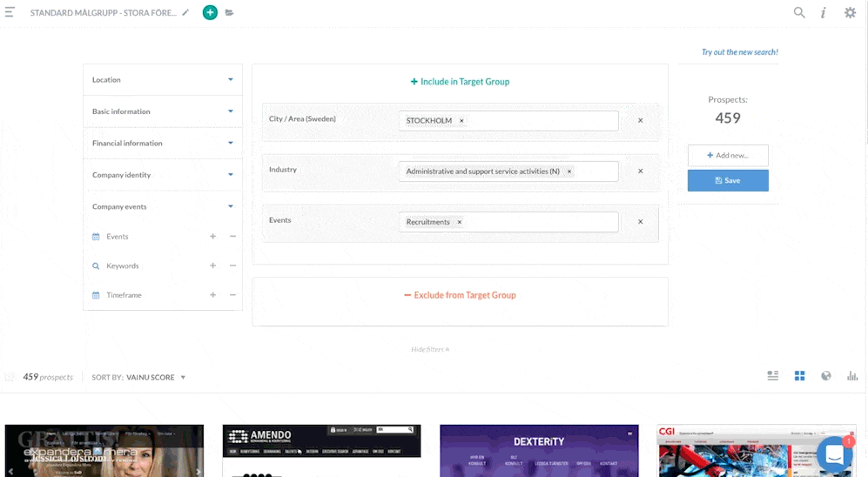The width and height of the screenshot is (868, 477).
Task: Switch to the list view layout
Action: [x=772, y=376]
